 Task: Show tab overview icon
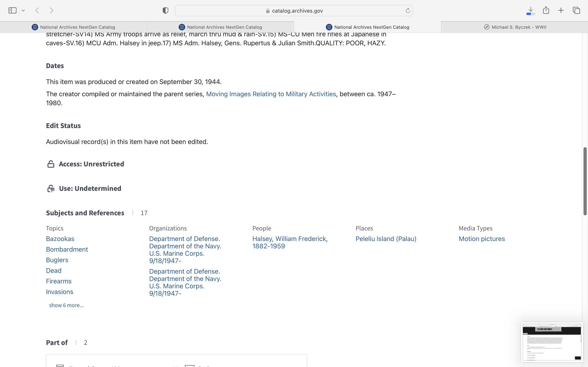point(576,10)
